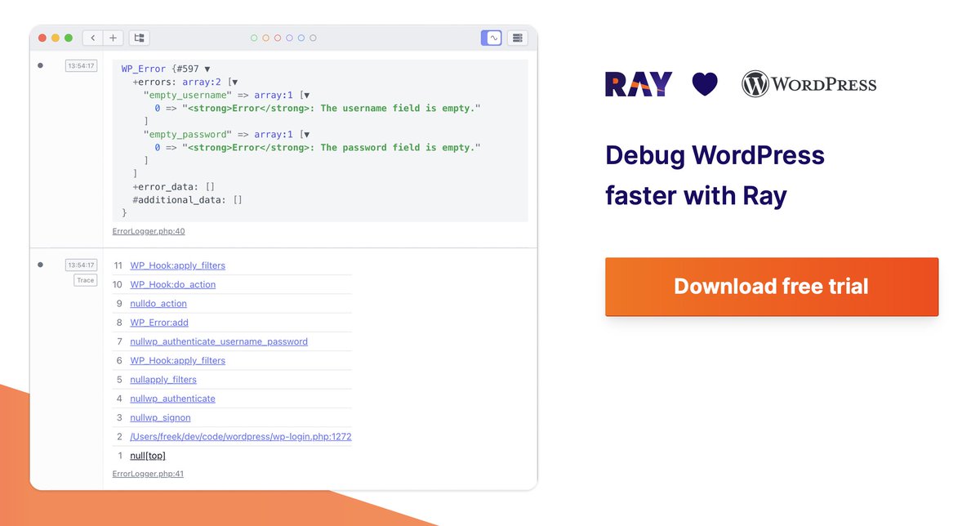This screenshot has width=980, height=526.
Task: Collapse the empty_password array arrow
Action: [x=306, y=135]
